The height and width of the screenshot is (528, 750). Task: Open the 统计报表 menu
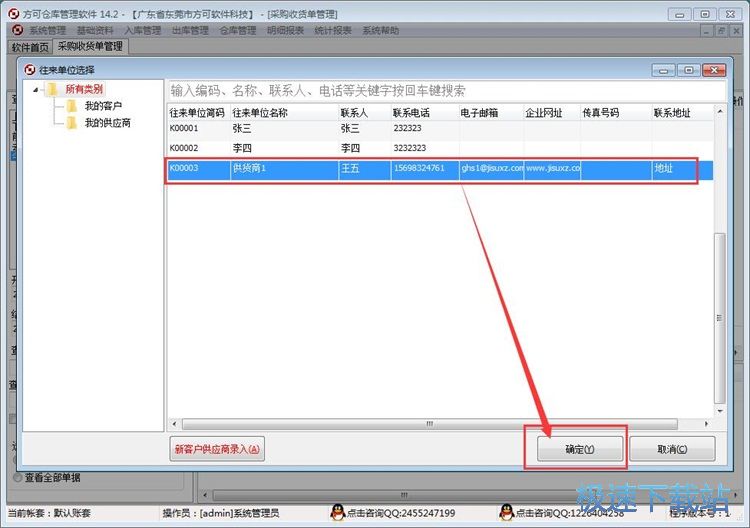pyautogui.click(x=333, y=31)
